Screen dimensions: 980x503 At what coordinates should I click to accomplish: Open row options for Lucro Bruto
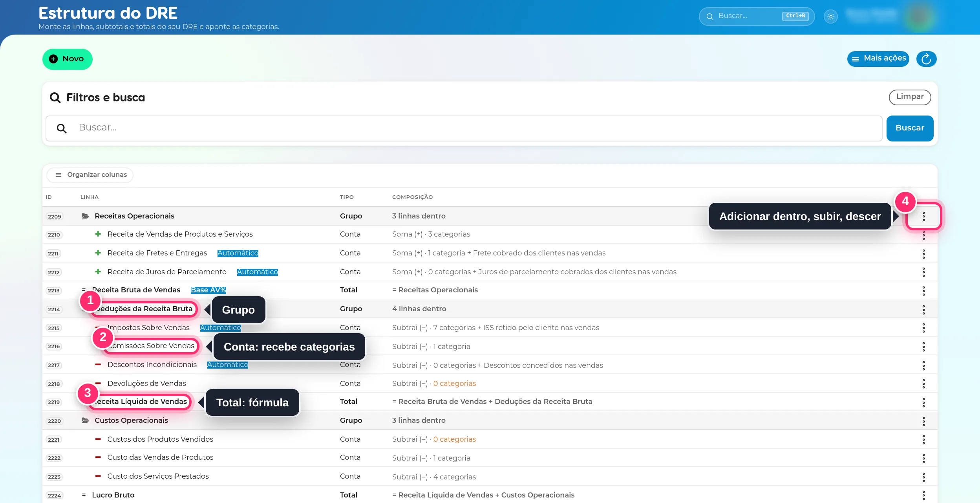(923, 495)
